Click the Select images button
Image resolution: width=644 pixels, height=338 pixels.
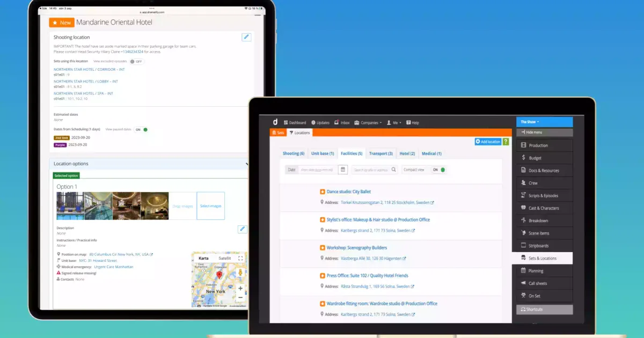click(210, 206)
